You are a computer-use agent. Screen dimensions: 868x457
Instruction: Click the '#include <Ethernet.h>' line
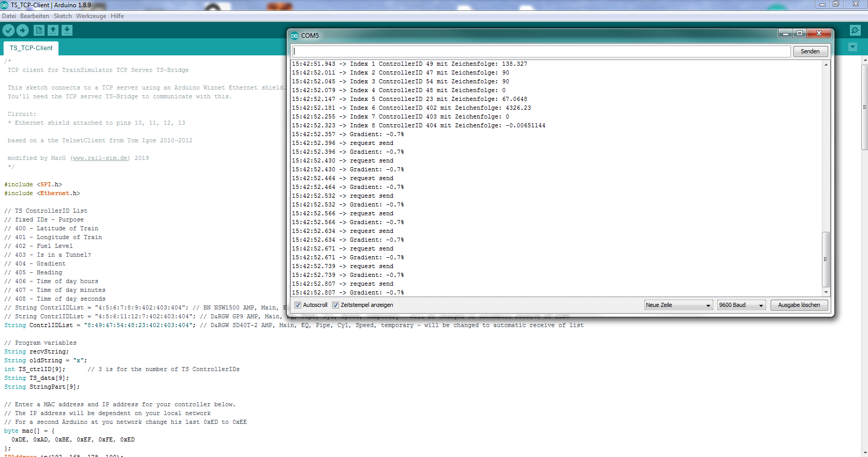pos(42,194)
